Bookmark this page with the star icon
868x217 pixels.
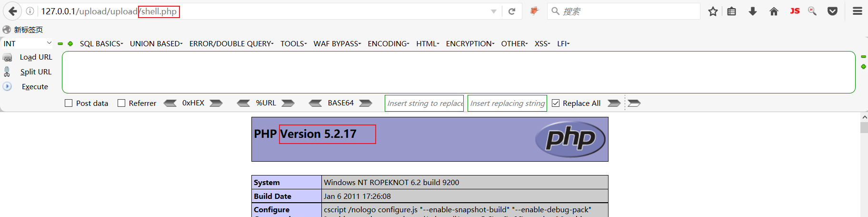coord(713,11)
